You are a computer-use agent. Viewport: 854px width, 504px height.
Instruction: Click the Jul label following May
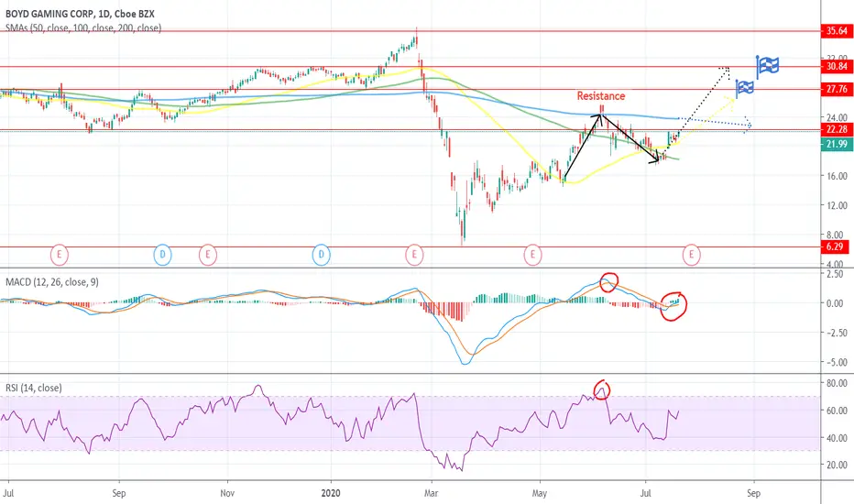tap(646, 493)
